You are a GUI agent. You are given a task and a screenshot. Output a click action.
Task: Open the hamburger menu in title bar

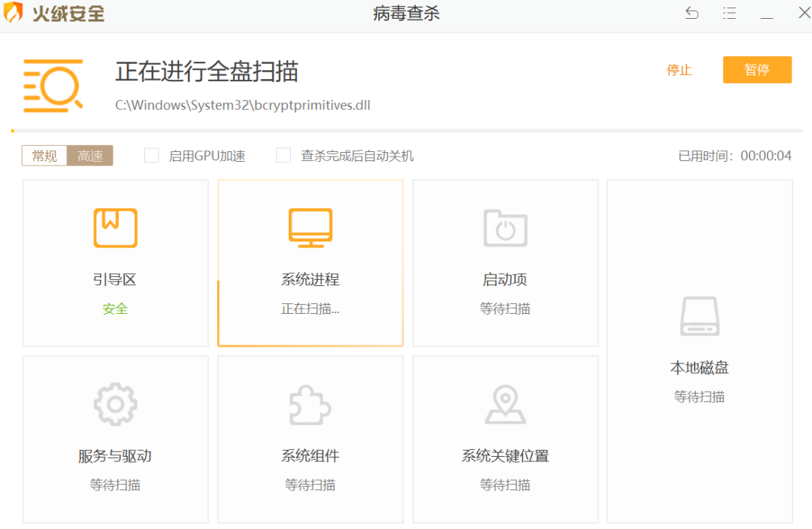pyautogui.click(x=729, y=14)
